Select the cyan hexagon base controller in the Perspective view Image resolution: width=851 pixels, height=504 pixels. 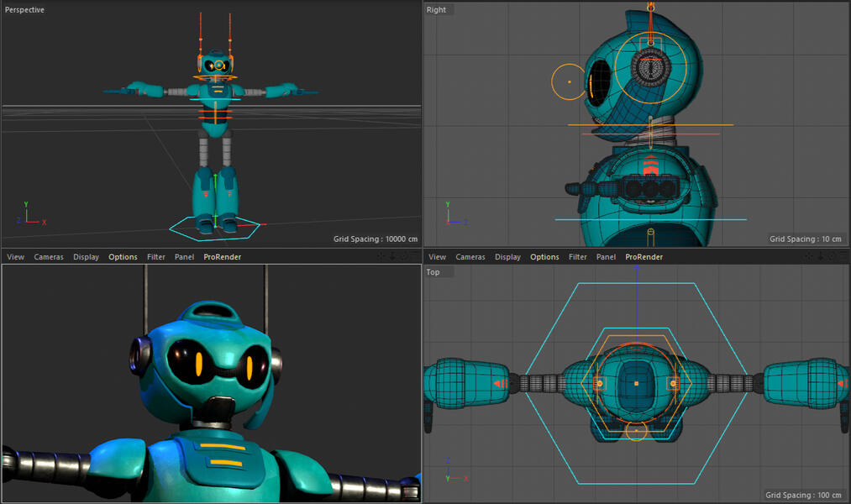(179, 225)
